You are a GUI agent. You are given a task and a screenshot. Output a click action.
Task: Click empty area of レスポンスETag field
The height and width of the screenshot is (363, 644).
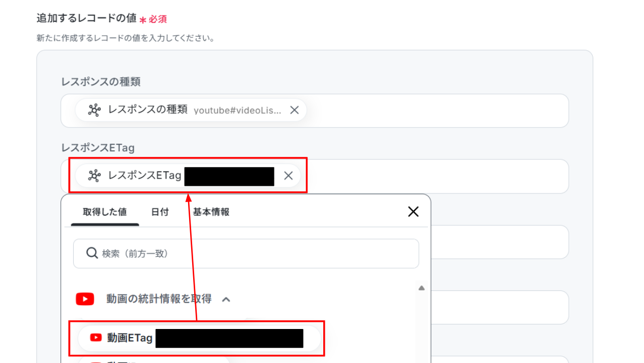pos(437,176)
